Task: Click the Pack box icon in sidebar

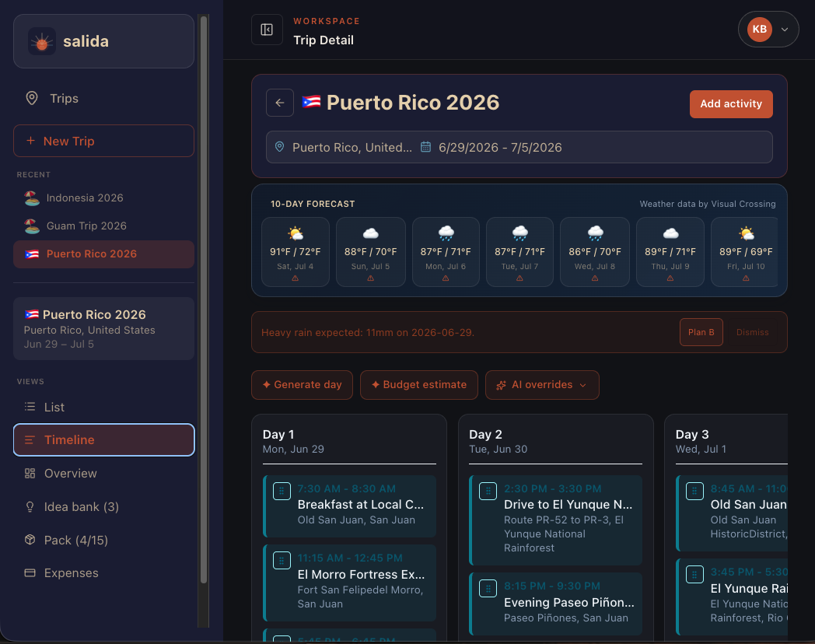Action: coord(30,540)
